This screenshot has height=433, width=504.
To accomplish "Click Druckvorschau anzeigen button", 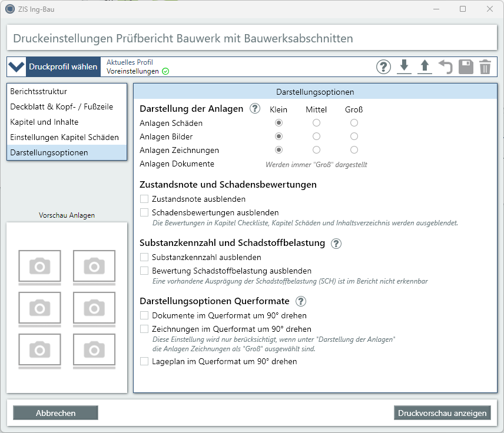I will coord(442,413).
